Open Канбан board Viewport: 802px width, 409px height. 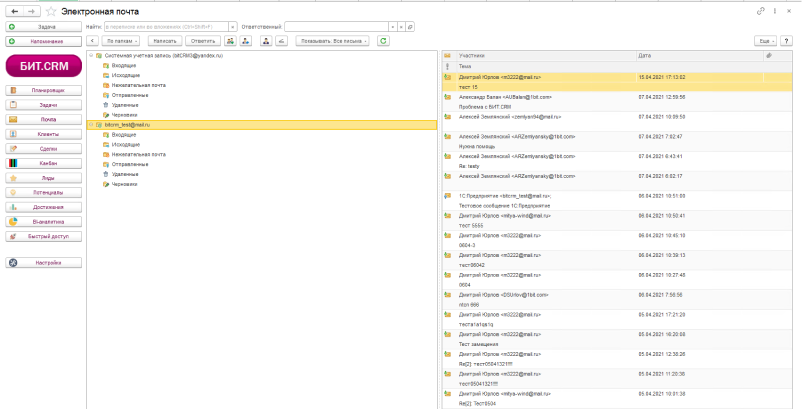43,164
